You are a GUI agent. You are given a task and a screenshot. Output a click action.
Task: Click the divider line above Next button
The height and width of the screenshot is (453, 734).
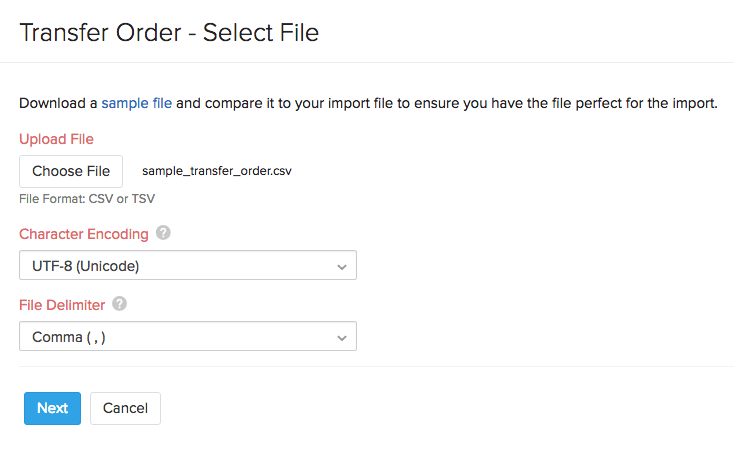377,366
